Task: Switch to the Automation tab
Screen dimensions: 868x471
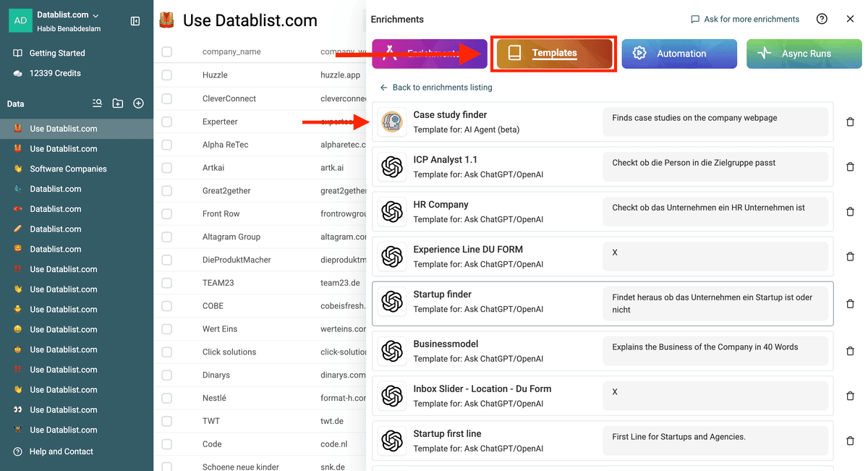Action: coord(679,54)
